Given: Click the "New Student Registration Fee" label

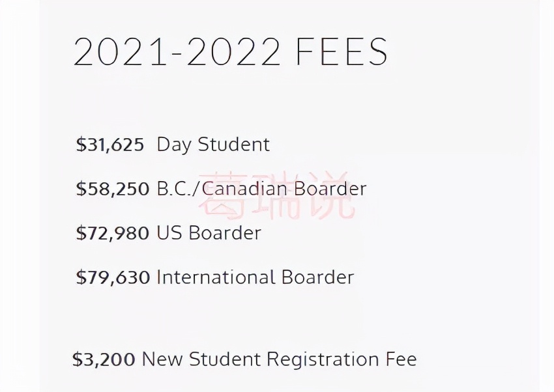Looking at the screenshot, I should (x=279, y=359).
